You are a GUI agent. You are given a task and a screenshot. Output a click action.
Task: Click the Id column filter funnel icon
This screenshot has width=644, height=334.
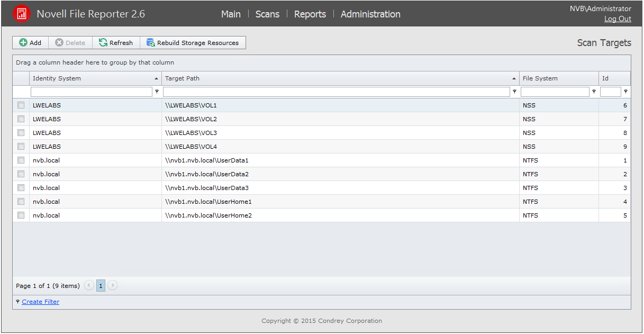(625, 92)
